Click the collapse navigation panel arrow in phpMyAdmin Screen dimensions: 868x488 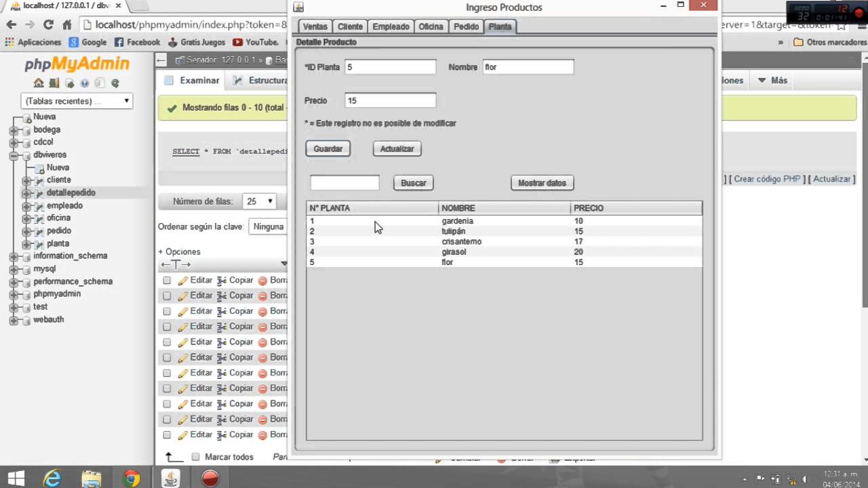161,60
